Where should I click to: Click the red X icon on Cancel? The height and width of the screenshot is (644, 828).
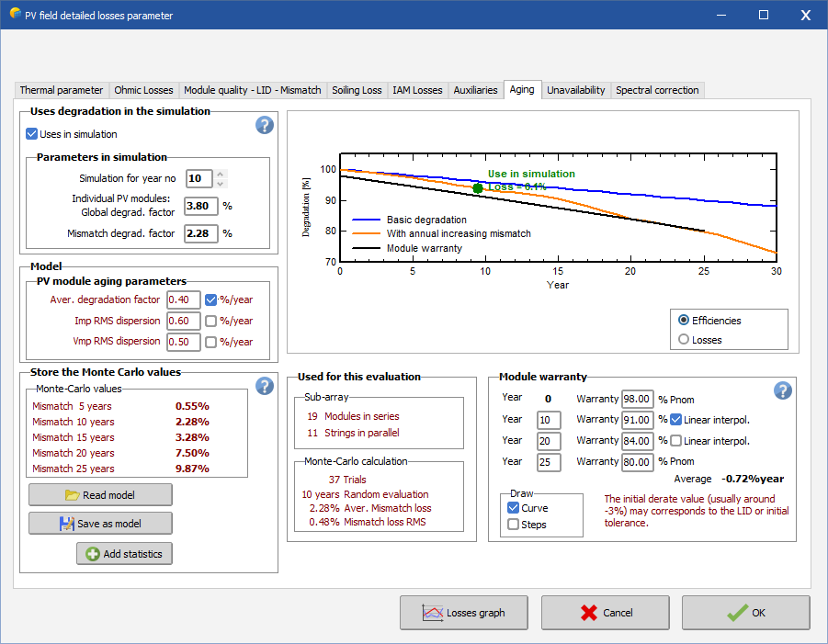pos(589,613)
